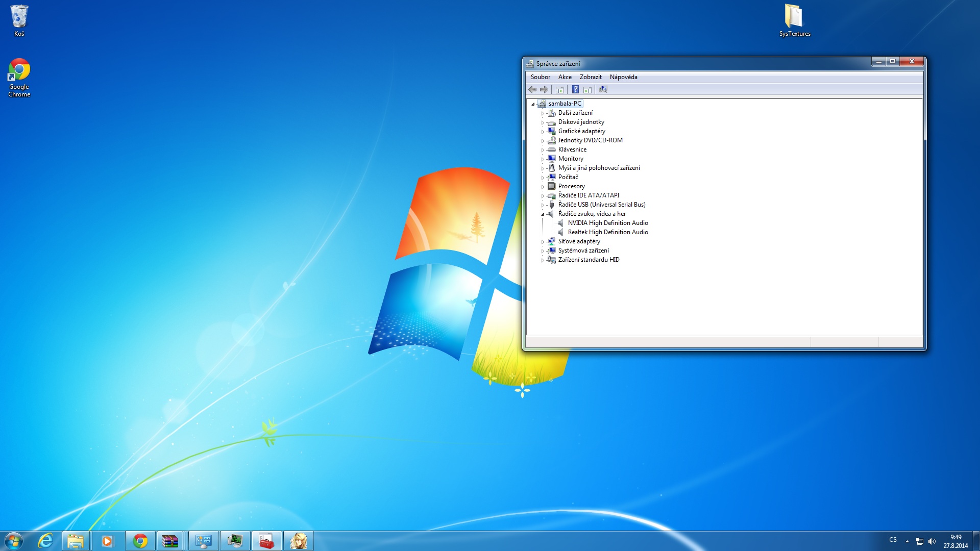This screenshot has height=551, width=980.
Task: Toggle the action pane toolbar icon
Action: coord(587,90)
